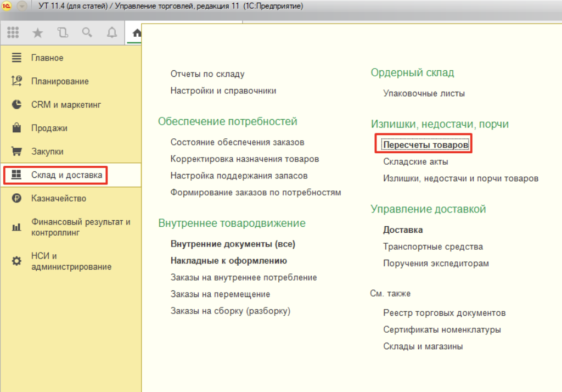Open Склады и магазины
Viewport: 562px width, 392px height.
tap(423, 346)
